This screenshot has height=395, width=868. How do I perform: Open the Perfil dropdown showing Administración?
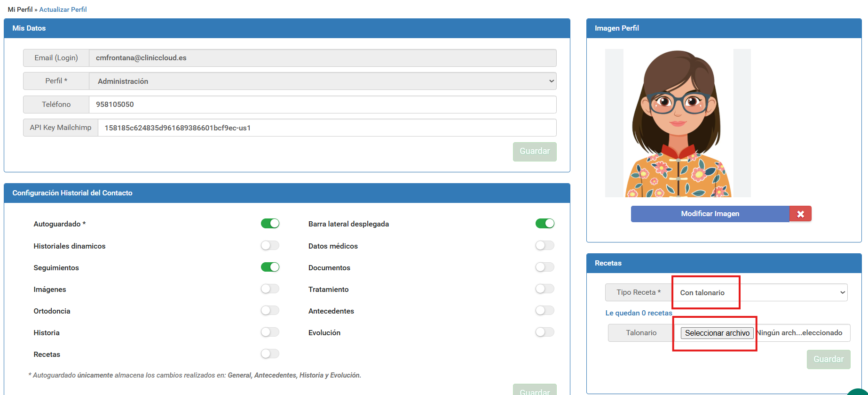pos(322,81)
